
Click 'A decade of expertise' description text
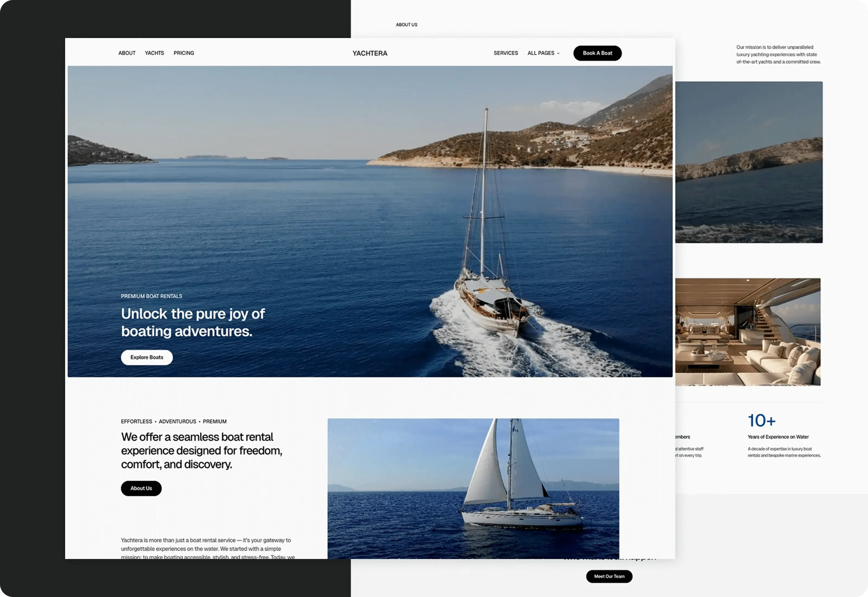(784, 452)
